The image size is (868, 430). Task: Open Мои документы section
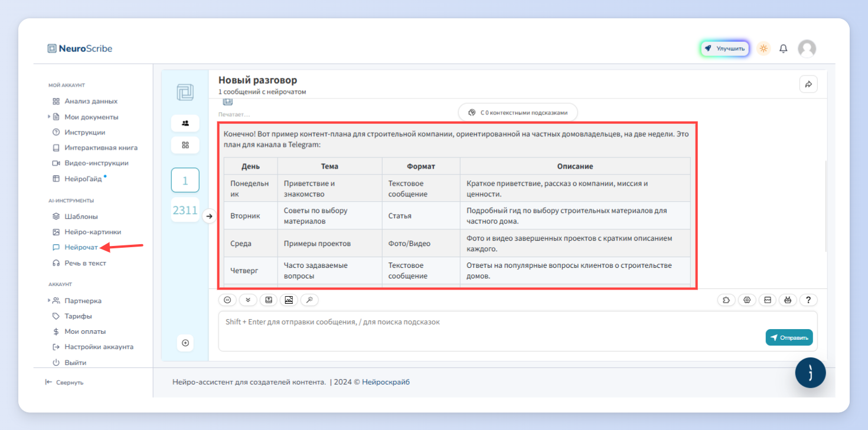(91, 117)
